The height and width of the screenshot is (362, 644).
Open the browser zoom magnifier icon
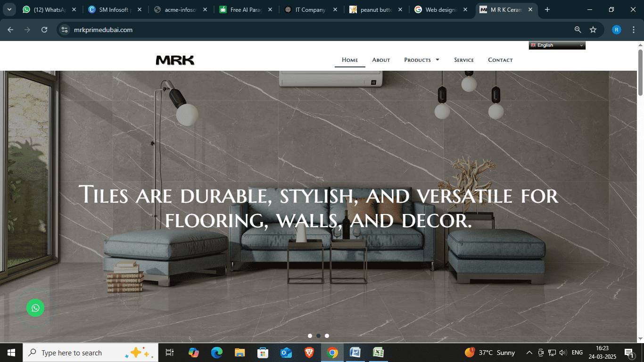click(578, 30)
